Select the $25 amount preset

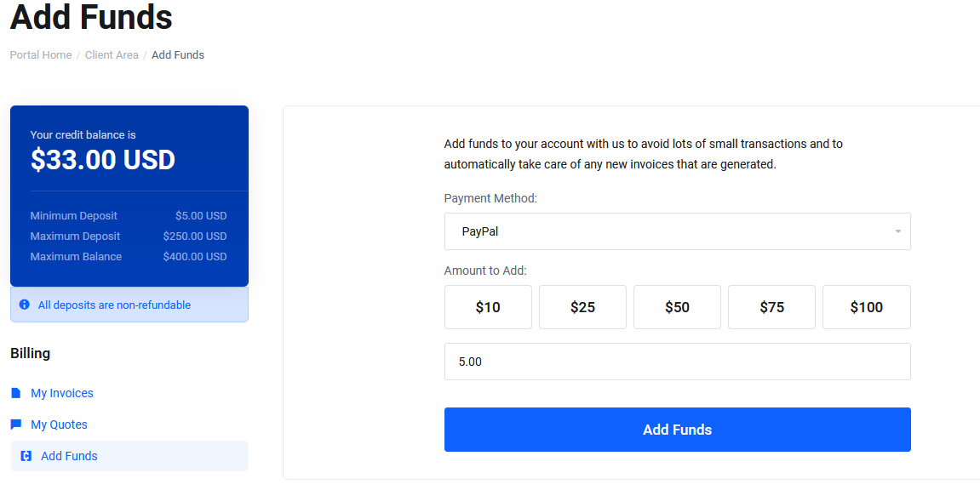[582, 307]
